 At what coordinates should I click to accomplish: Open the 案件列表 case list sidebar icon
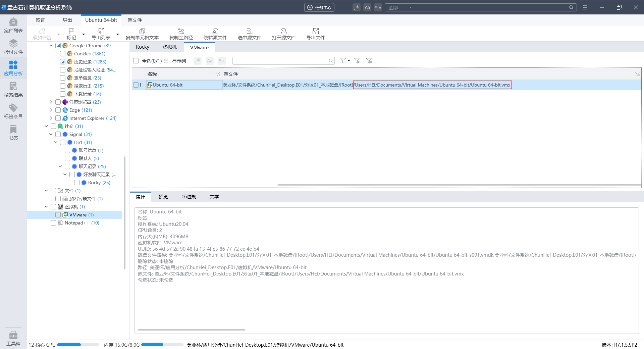[13, 25]
